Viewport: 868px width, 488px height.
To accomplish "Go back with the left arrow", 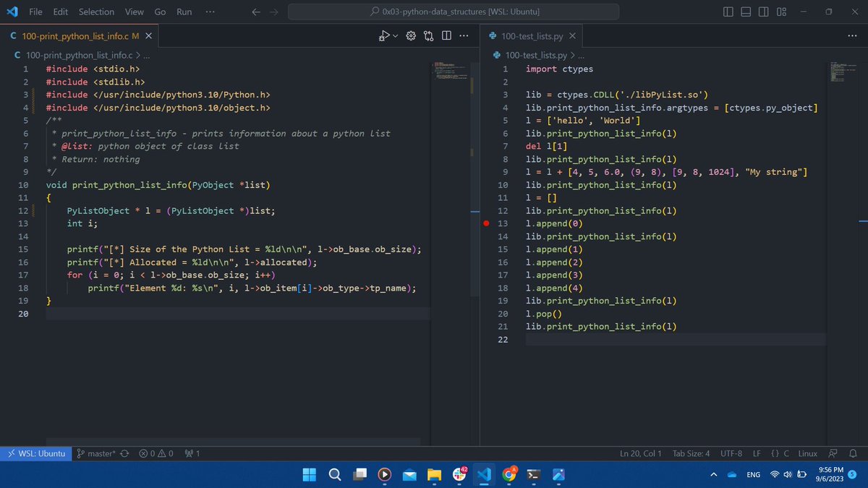I will tap(256, 12).
